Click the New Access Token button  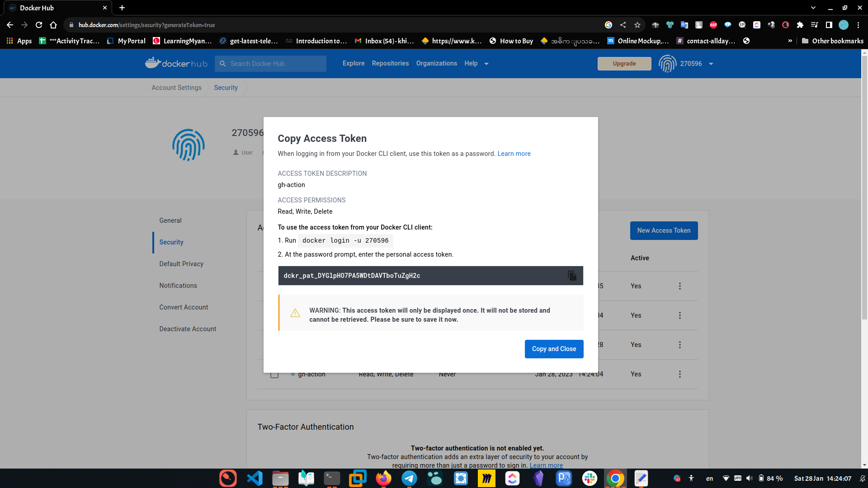pyautogui.click(x=664, y=230)
